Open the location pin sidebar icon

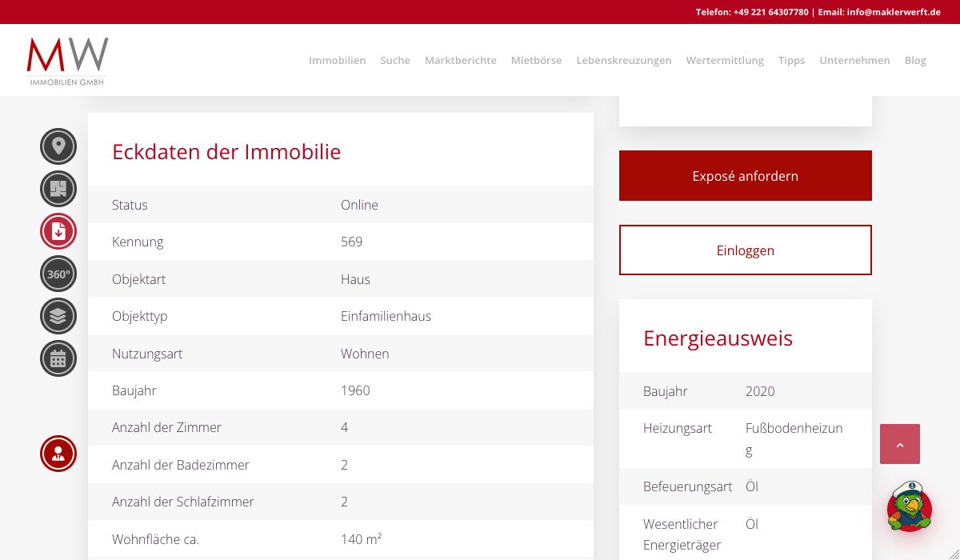tap(58, 146)
